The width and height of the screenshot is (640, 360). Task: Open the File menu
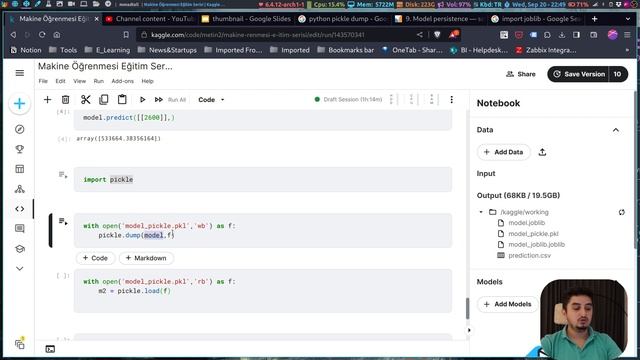(x=43, y=81)
